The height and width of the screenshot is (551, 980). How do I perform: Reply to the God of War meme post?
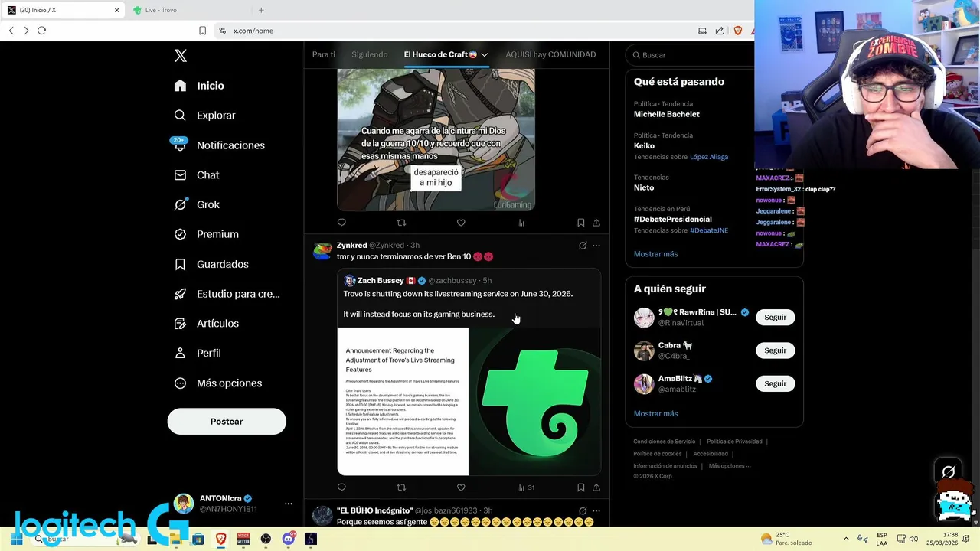pyautogui.click(x=341, y=223)
